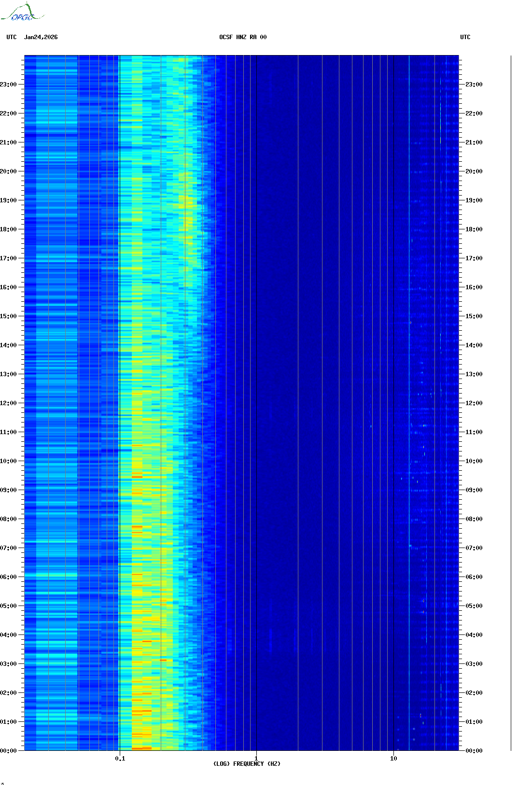Click the left 16:00 time label
The image size is (532, 789).
[x=8, y=287]
